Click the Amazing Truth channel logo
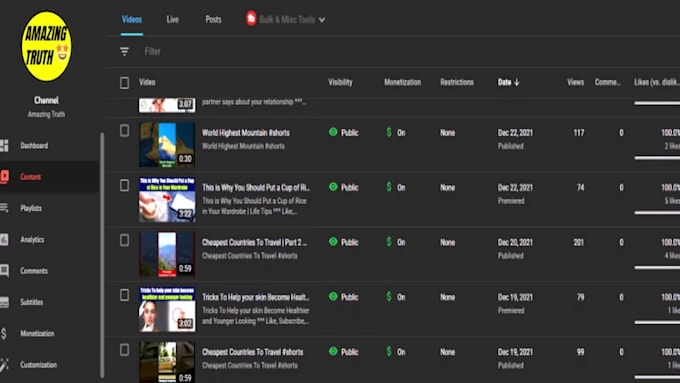The height and width of the screenshot is (383, 680). (x=46, y=46)
